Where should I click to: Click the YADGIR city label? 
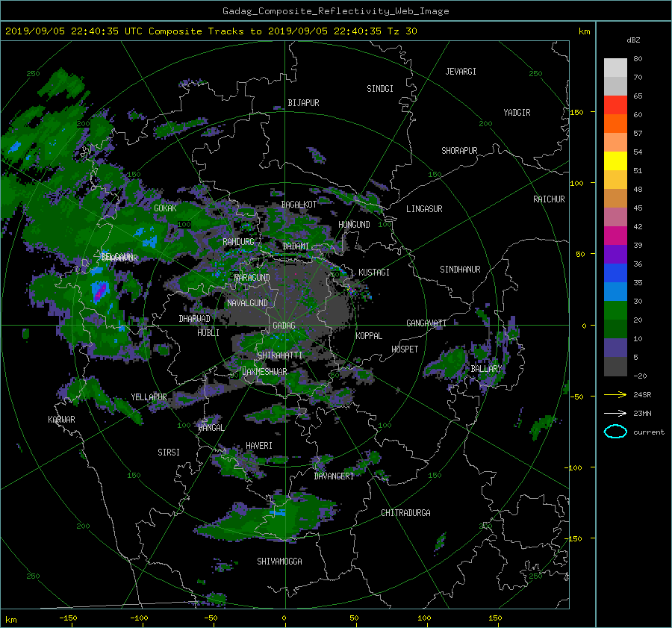click(x=517, y=113)
